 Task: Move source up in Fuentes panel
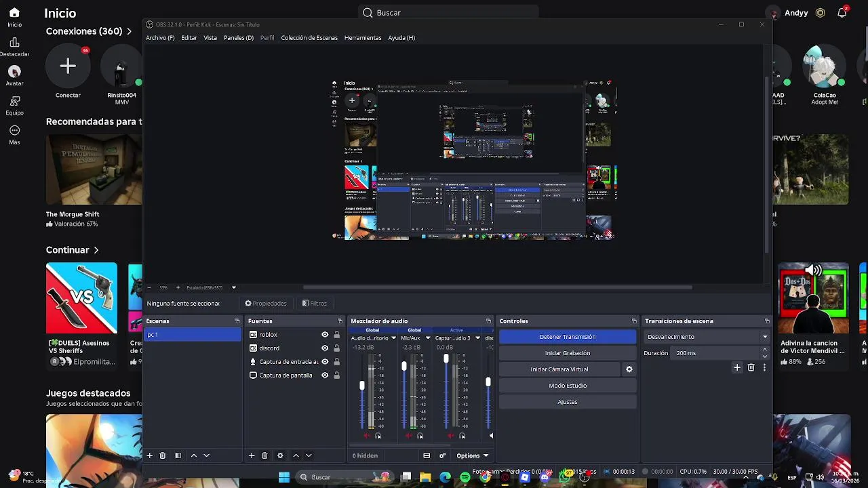[x=296, y=455]
